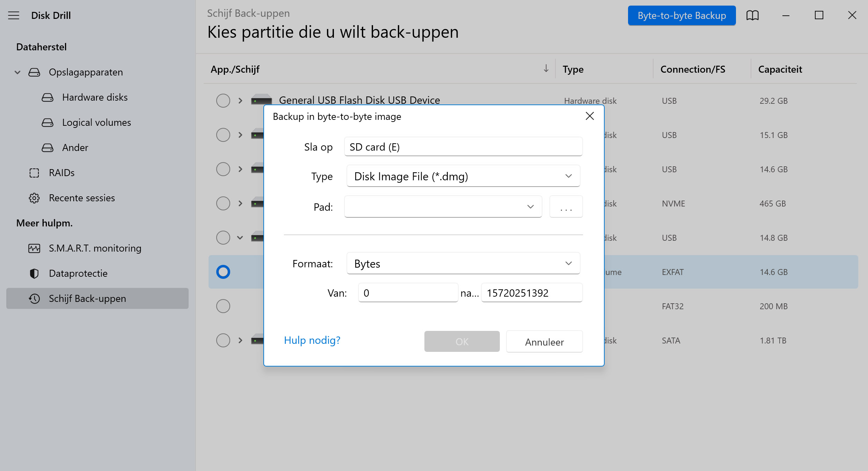Click the Dataprotectie shield icon

(x=34, y=274)
